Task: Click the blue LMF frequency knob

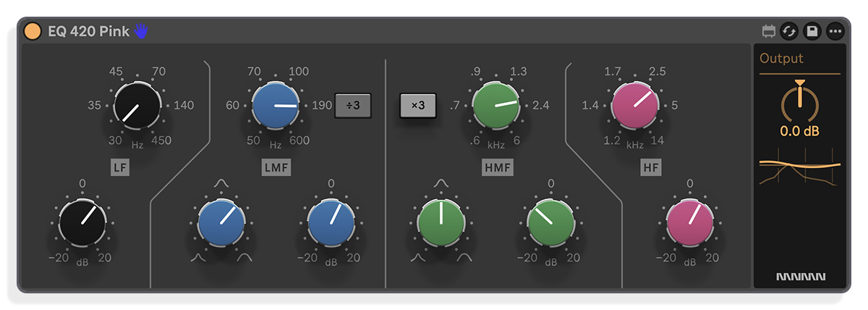Action: (276, 106)
